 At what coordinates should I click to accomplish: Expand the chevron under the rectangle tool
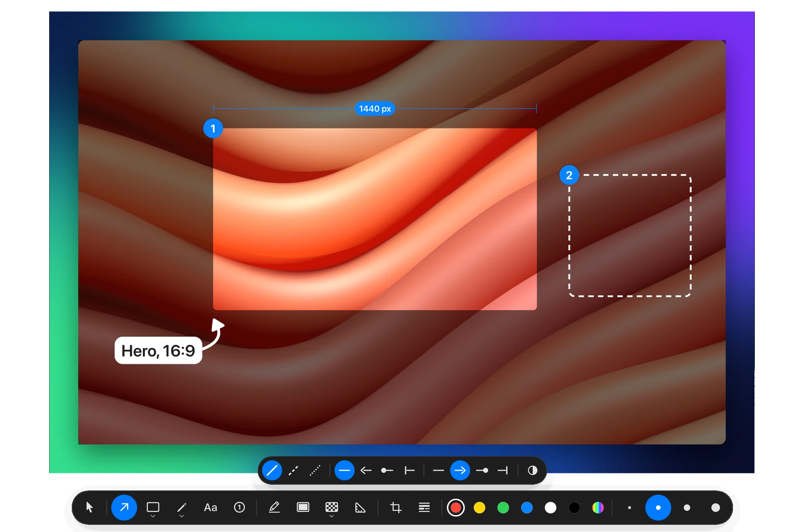153,516
